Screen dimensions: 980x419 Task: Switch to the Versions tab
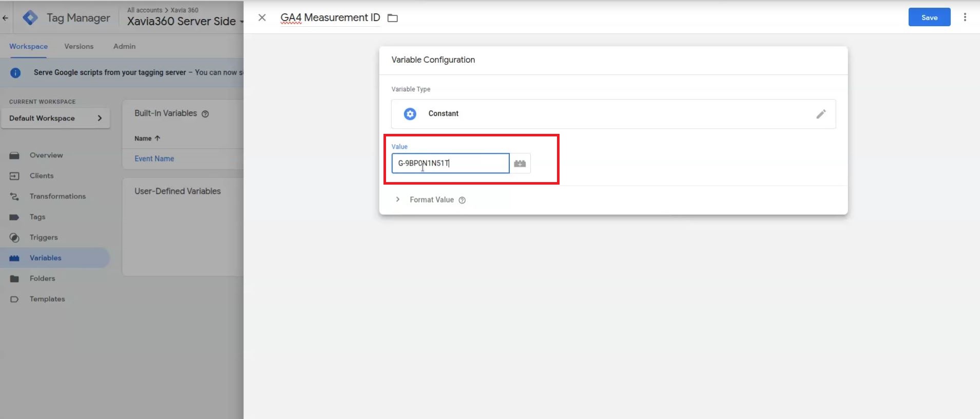79,46
